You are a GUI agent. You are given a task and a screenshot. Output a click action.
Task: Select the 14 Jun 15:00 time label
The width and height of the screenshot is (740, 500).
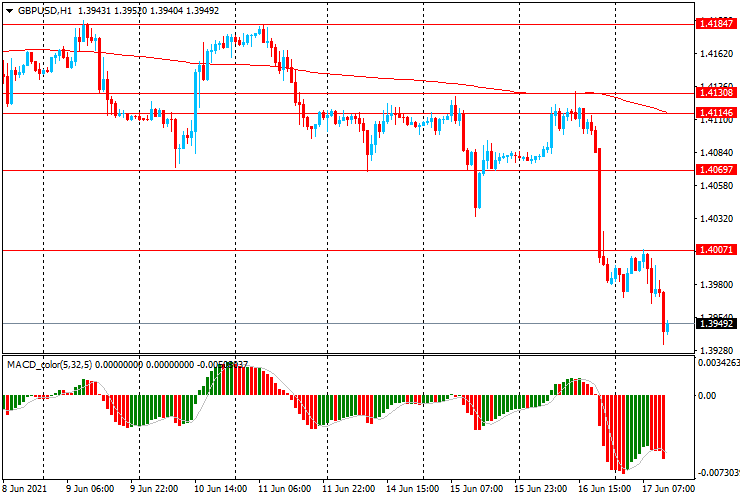[x=413, y=488]
